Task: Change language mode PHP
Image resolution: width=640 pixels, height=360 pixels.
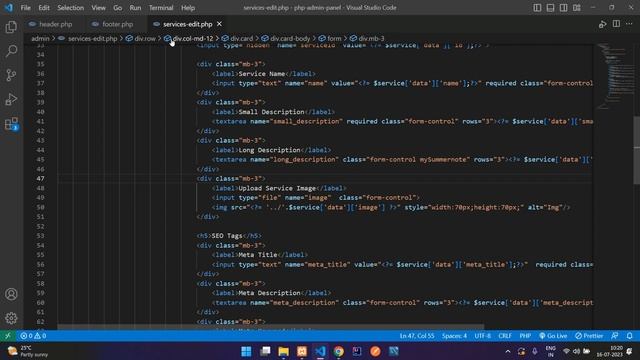Action: point(525,336)
